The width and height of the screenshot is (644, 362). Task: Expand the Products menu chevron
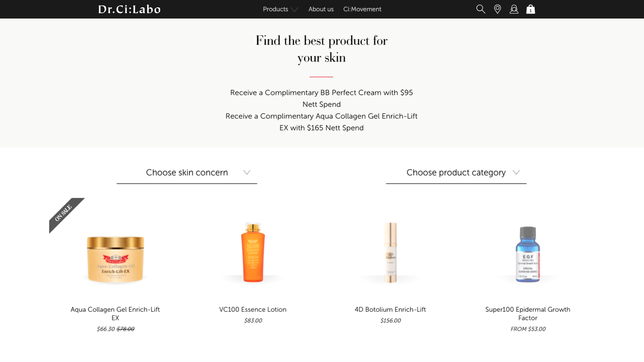[295, 10]
